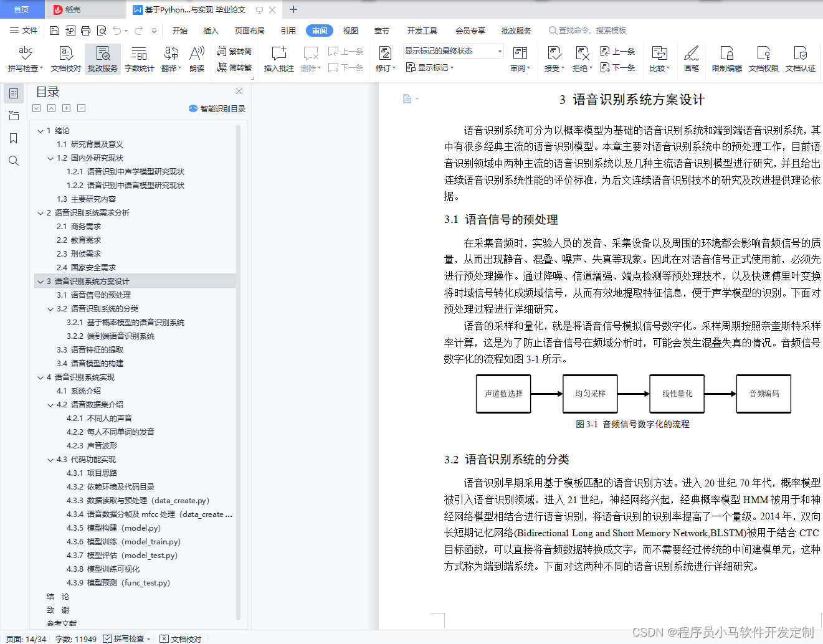Open the 插入 ribbon tab

tap(211, 31)
